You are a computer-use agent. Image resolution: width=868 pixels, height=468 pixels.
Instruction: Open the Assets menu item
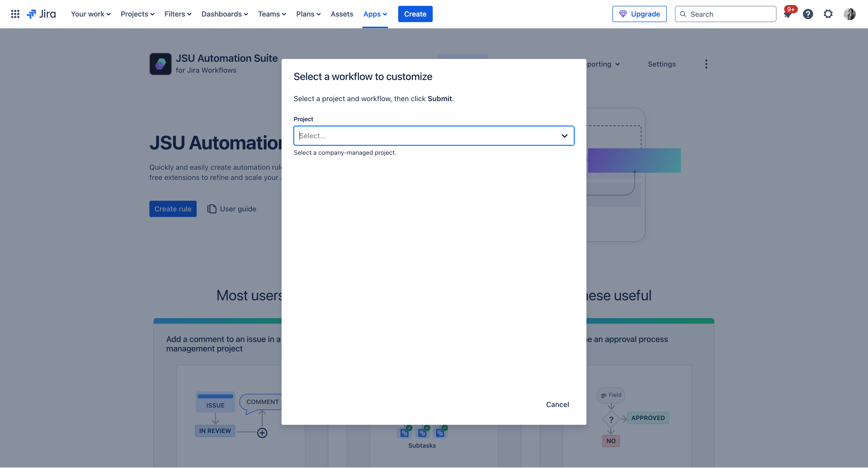342,14
